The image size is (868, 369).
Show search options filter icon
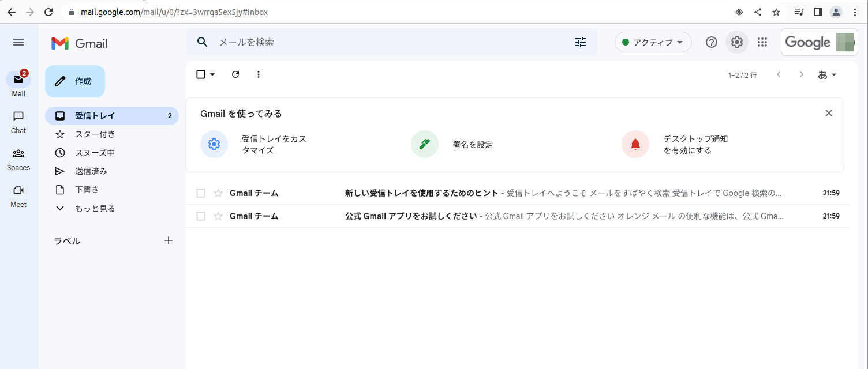click(x=581, y=42)
